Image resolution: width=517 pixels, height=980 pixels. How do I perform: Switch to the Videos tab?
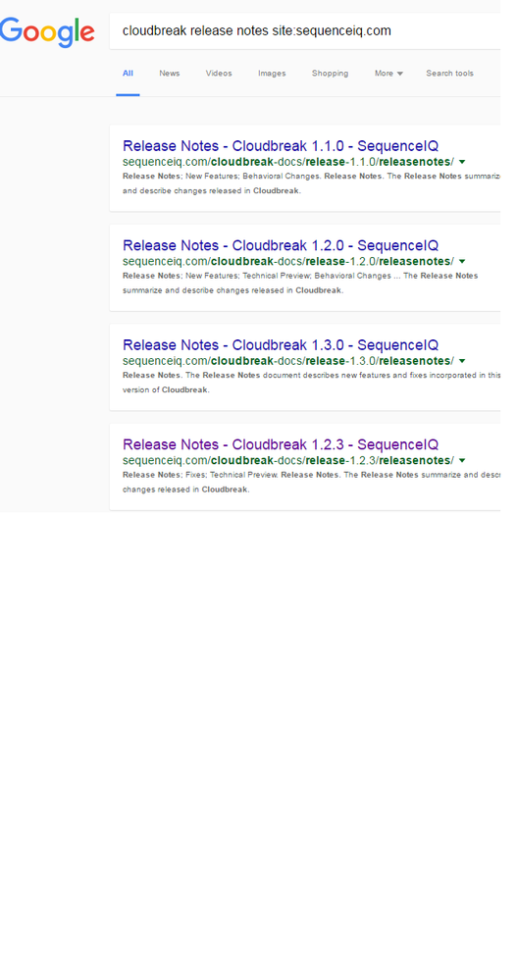(219, 74)
